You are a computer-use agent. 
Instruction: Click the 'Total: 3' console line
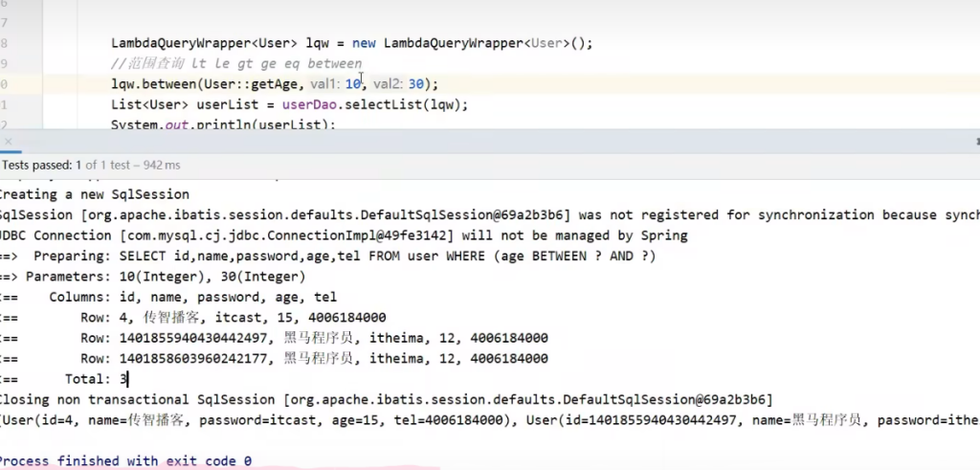point(96,379)
